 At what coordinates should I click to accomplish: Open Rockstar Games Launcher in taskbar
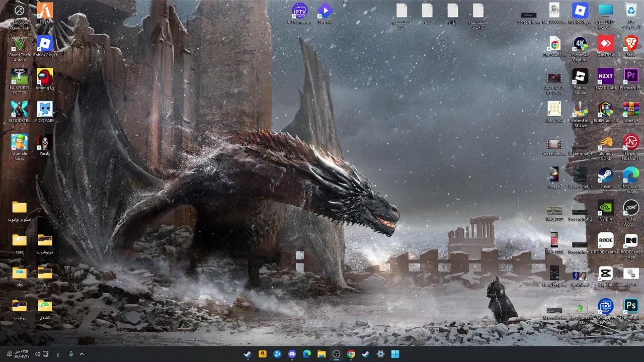coord(262,354)
